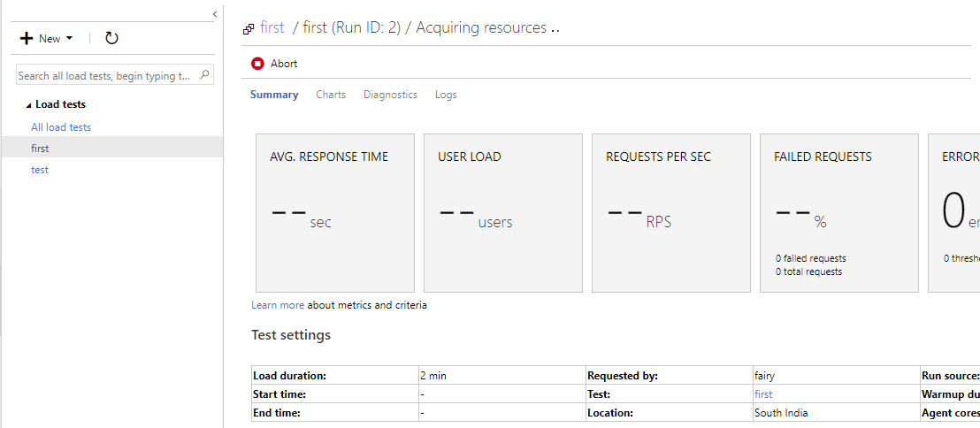Click the '0 failed requests' text
Image resolution: width=980 pixels, height=428 pixels.
(x=811, y=258)
